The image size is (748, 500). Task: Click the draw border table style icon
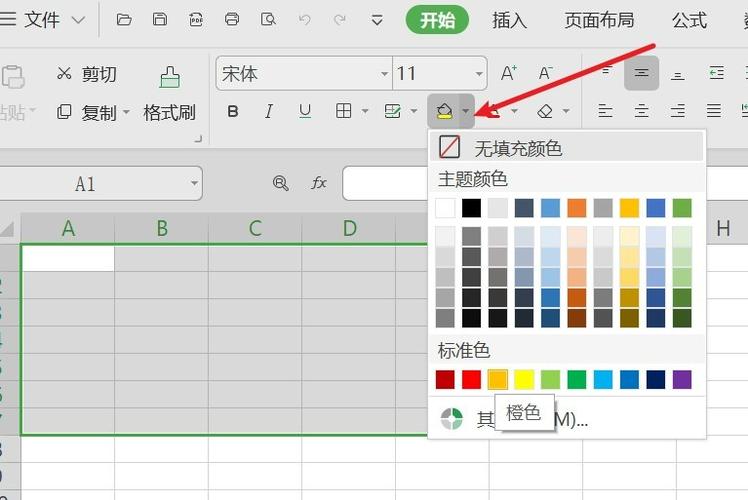(x=392, y=111)
